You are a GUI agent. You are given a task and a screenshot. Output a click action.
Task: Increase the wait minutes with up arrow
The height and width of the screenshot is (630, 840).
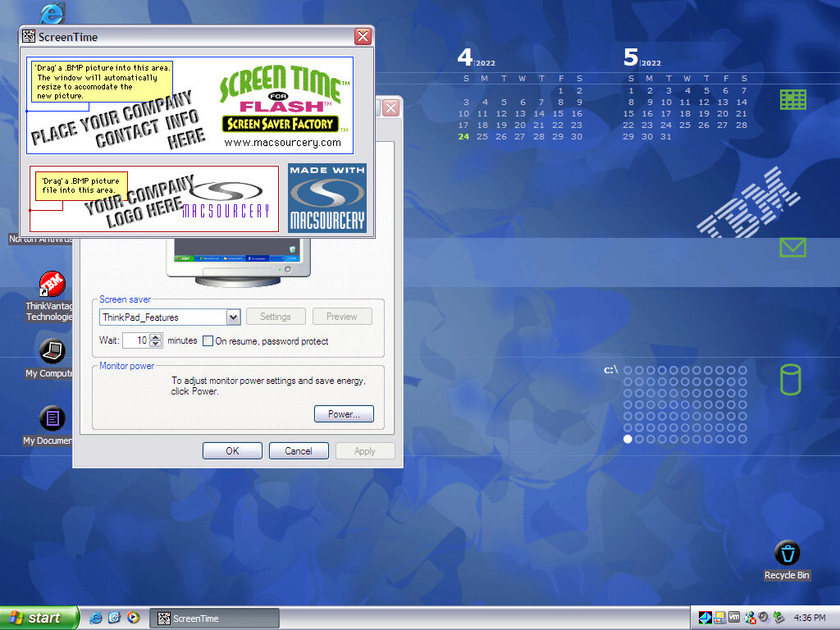157,337
